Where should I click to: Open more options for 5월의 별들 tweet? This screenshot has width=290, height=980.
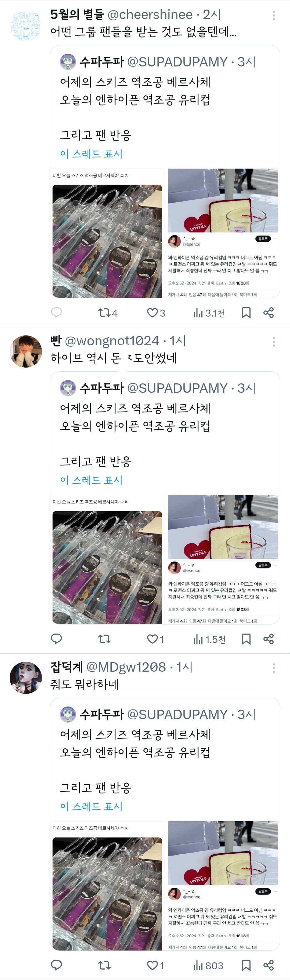(274, 16)
